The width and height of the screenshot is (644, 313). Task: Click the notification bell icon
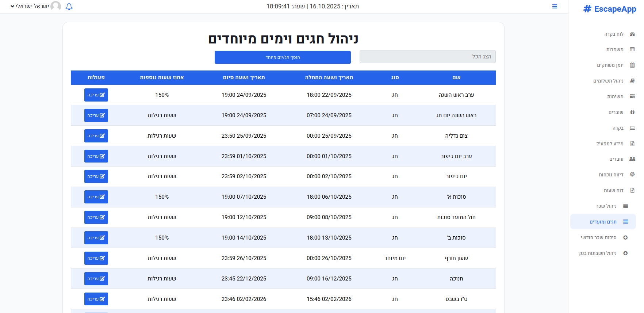69,7
